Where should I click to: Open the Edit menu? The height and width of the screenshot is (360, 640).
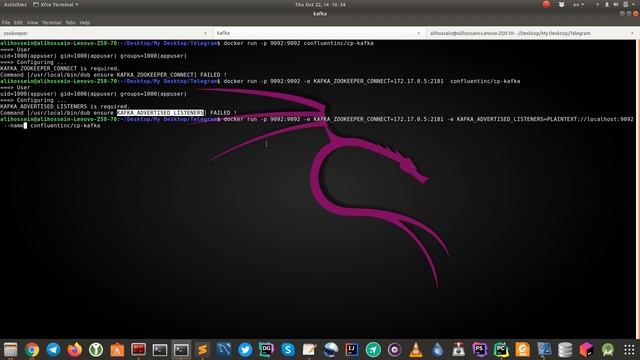click(18, 22)
